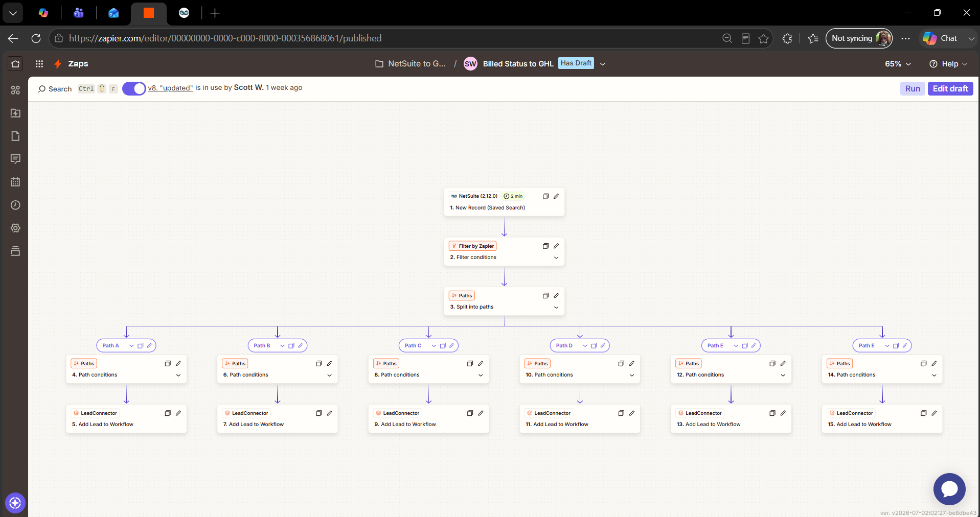Open the Path B dropdown chevron
Image resolution: width=980 pixels, height=517 pixels.
click(x=282, y=345)
